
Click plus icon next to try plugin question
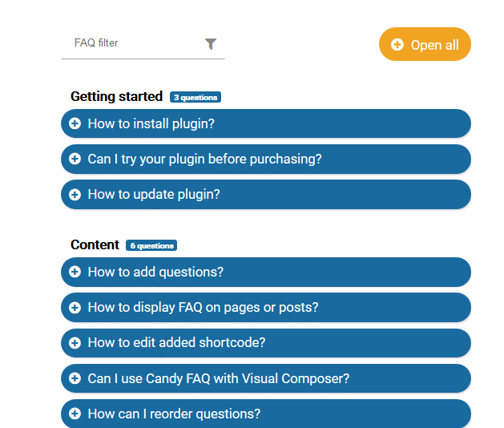pos(75,159)
